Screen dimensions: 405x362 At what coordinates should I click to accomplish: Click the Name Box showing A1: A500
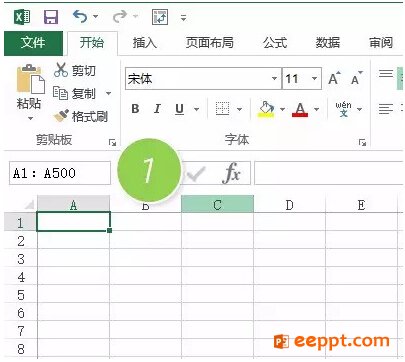(60, 173)
